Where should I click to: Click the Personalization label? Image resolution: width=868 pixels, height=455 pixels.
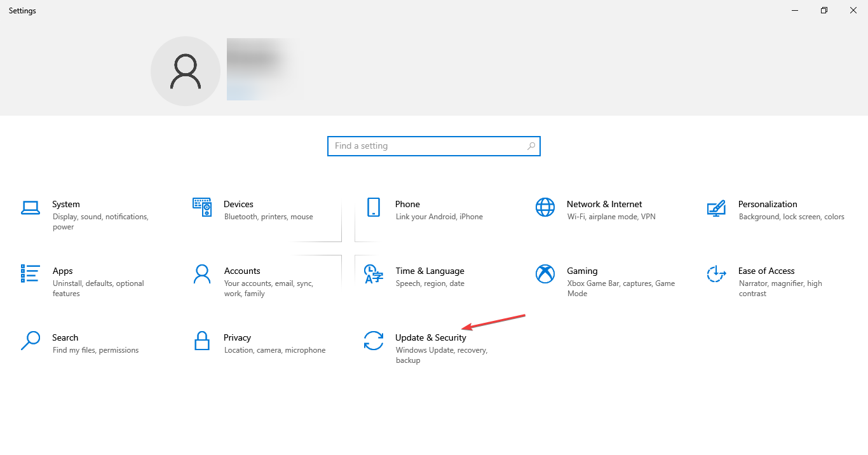(x=768, y=204)
